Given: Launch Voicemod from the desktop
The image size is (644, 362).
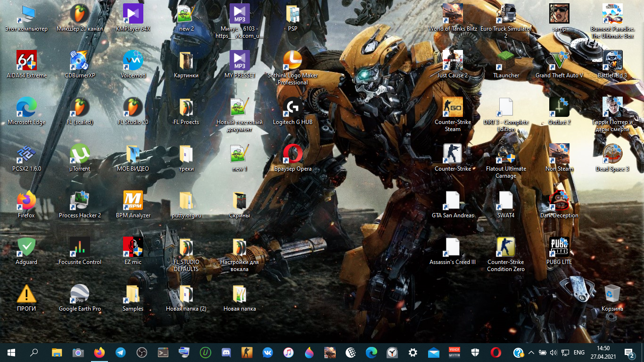Looking at the screenshot, I should click(132, 61).
